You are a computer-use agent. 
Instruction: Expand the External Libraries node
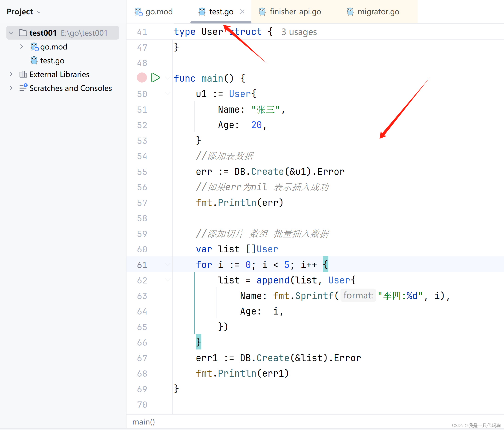11,74
